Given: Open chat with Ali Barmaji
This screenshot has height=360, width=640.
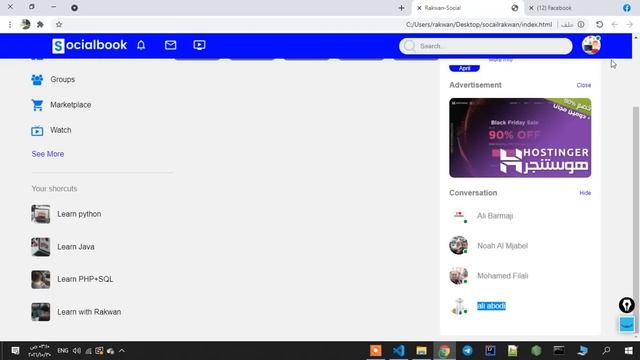Looking at the screenshot, I should point(495,216).
